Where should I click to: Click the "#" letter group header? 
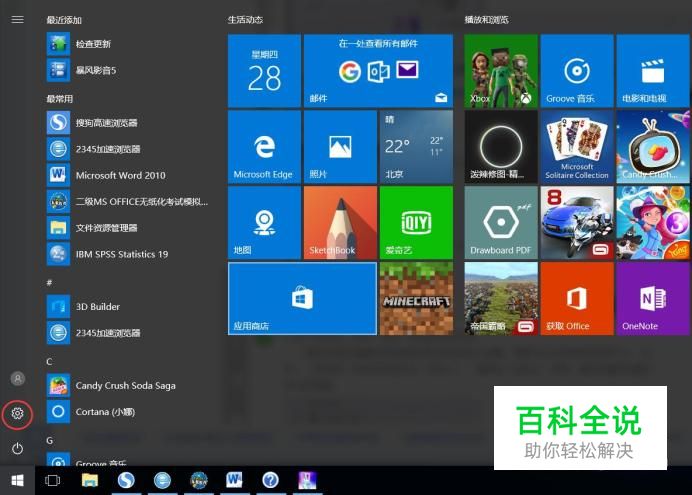(x=49, y=283)
